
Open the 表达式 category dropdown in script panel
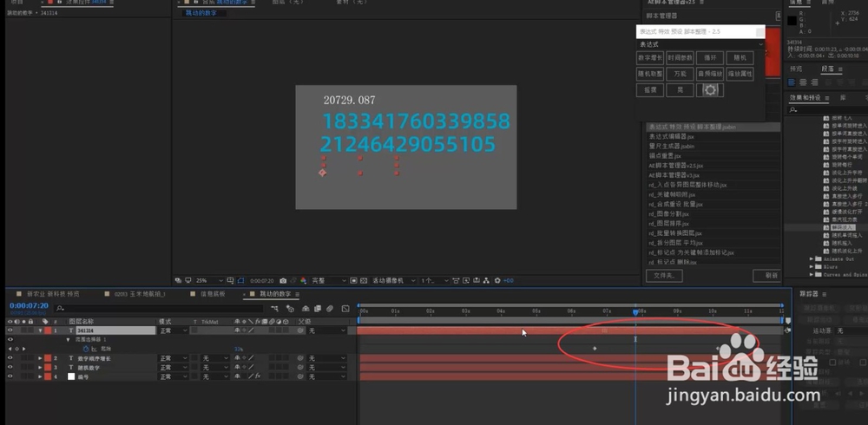[700, 44]
